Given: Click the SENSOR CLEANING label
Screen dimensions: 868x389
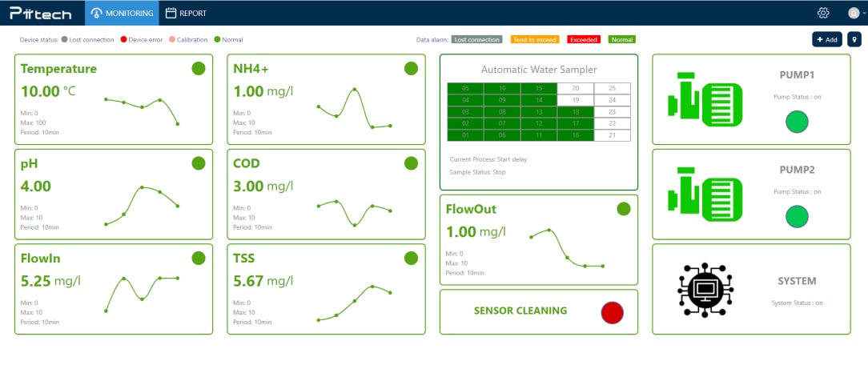Looking at the screenshot, I should coord(520,311).
